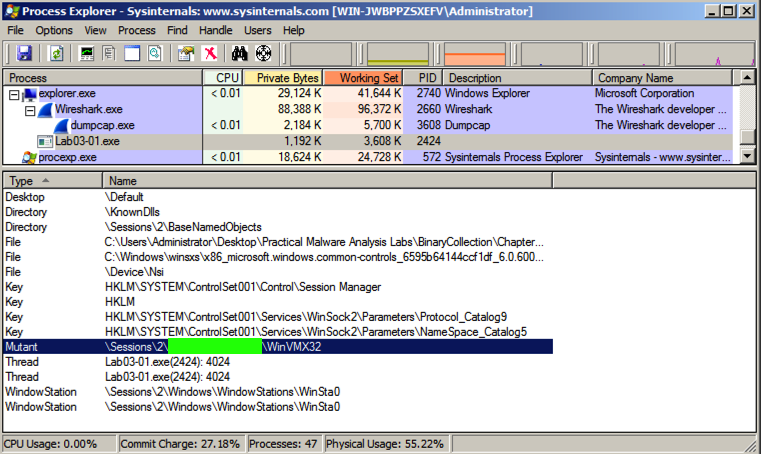Toggle the process tree view icon
761x454 pixels.
point(109,53)
